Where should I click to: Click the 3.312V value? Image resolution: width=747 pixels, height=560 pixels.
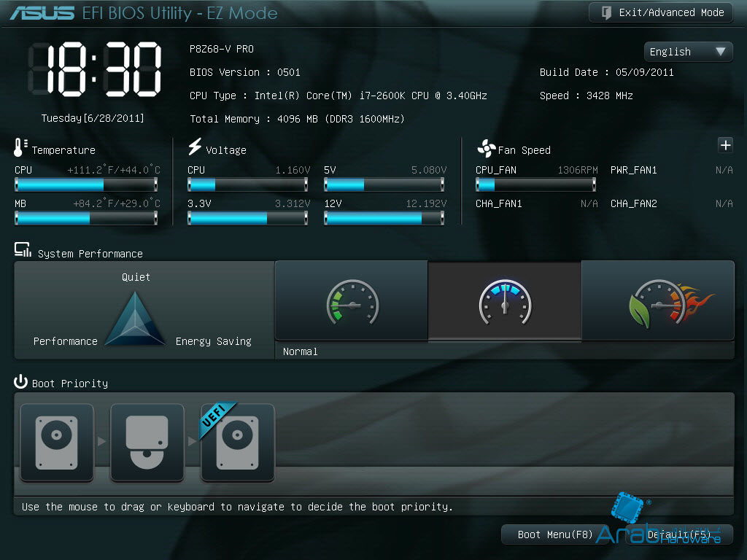[x=293, y=204]
